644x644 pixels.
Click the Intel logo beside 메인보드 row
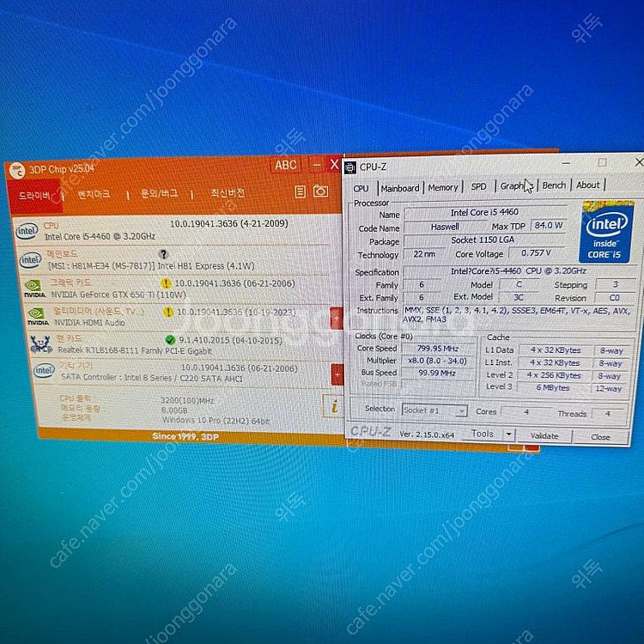31,260
